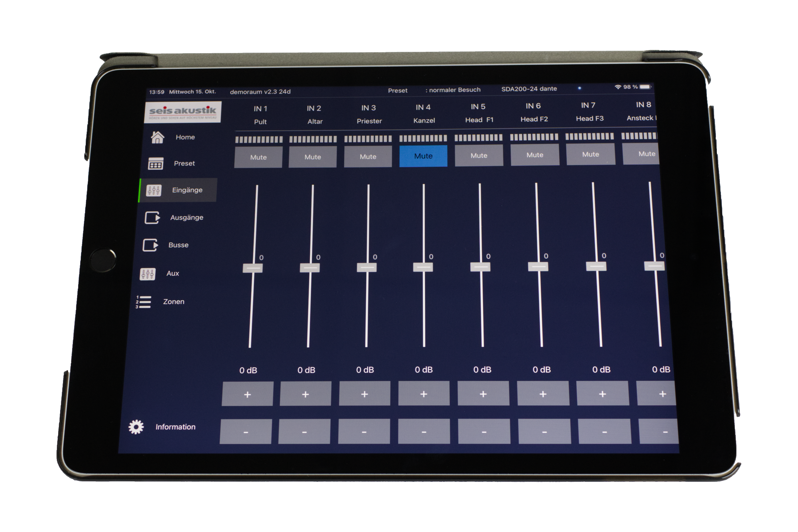
Task: Mute the IN 1 Pult channel
Action: click(x=258, y=157)
